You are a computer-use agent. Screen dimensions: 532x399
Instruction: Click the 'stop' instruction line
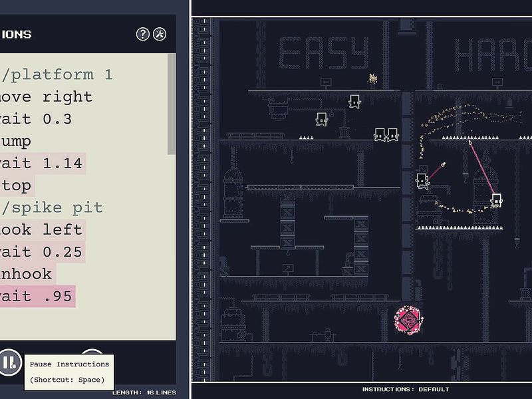click(17, 186)
